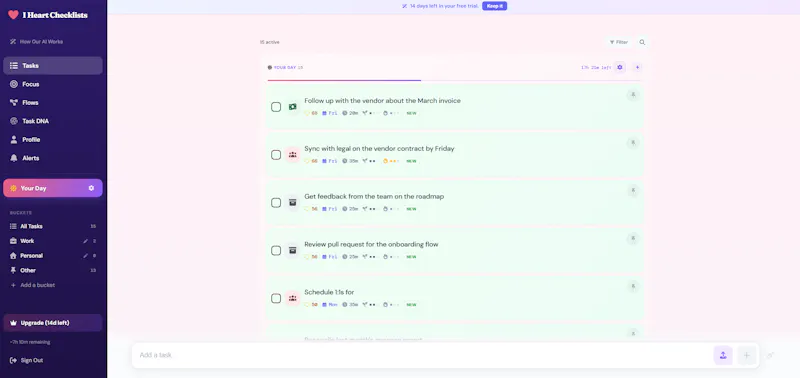Click the orange effort indicator on Sync with legal task
This screenshot has height=378, width=800.
coord(391,161)
